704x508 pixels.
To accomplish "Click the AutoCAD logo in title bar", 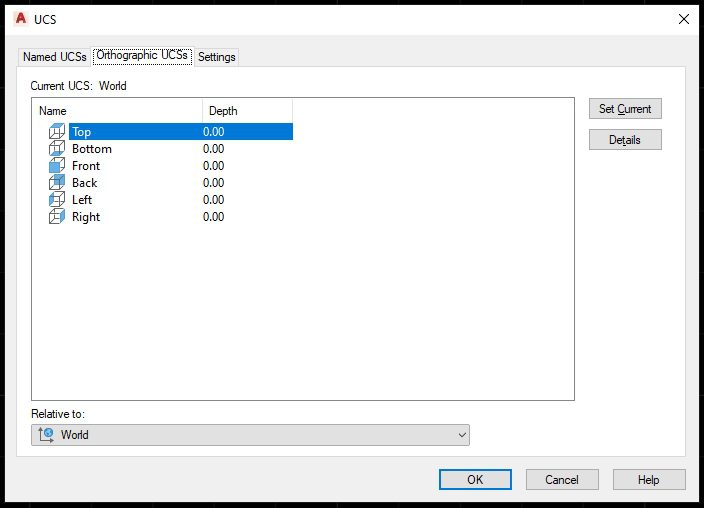I will tap(19, 19).
